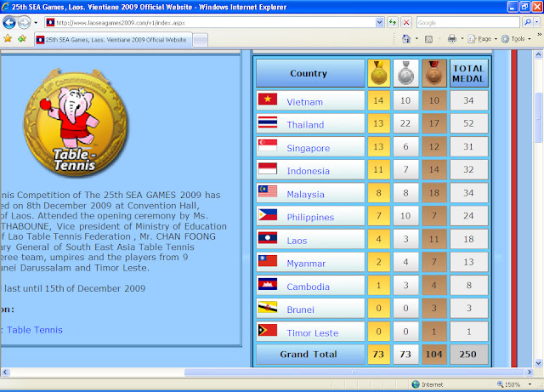Open the Indonesia country link

tap(308, 171)
